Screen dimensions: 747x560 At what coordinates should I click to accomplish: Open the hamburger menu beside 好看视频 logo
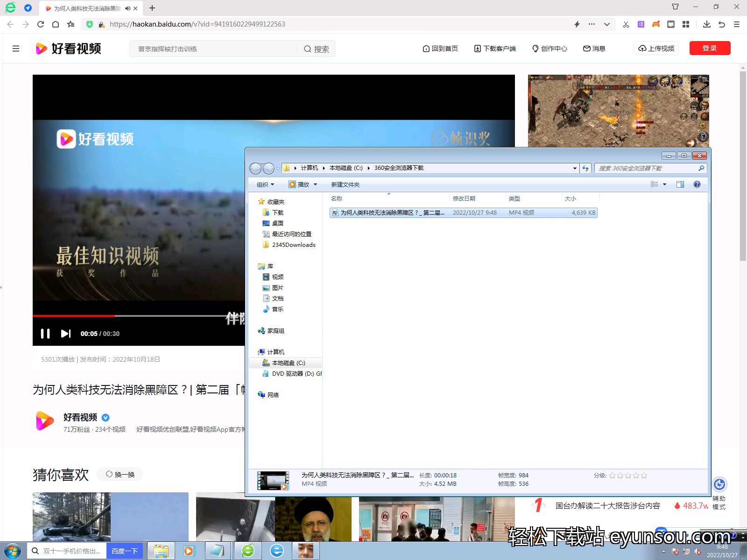point(16,49)
